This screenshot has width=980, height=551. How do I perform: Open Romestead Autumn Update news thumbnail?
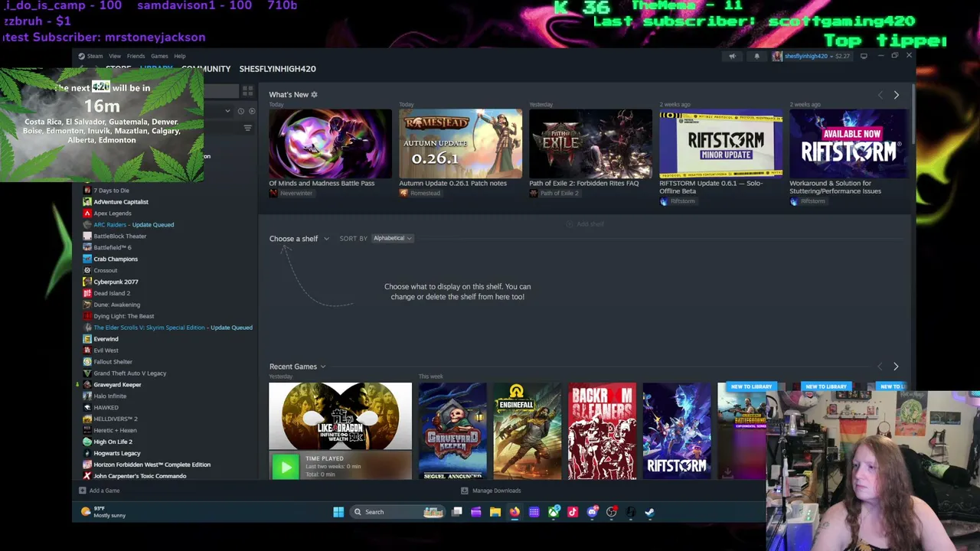click(460, 144)
